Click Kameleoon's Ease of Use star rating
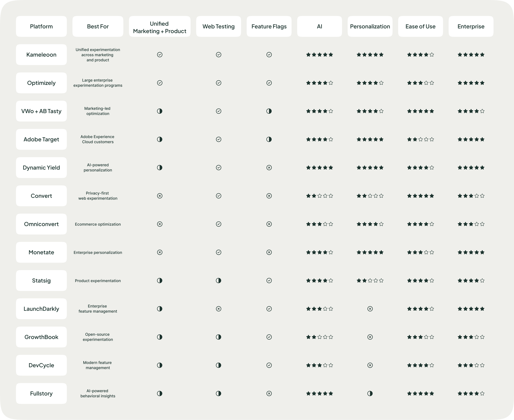 pyautogui.click(x=421, y=55)
